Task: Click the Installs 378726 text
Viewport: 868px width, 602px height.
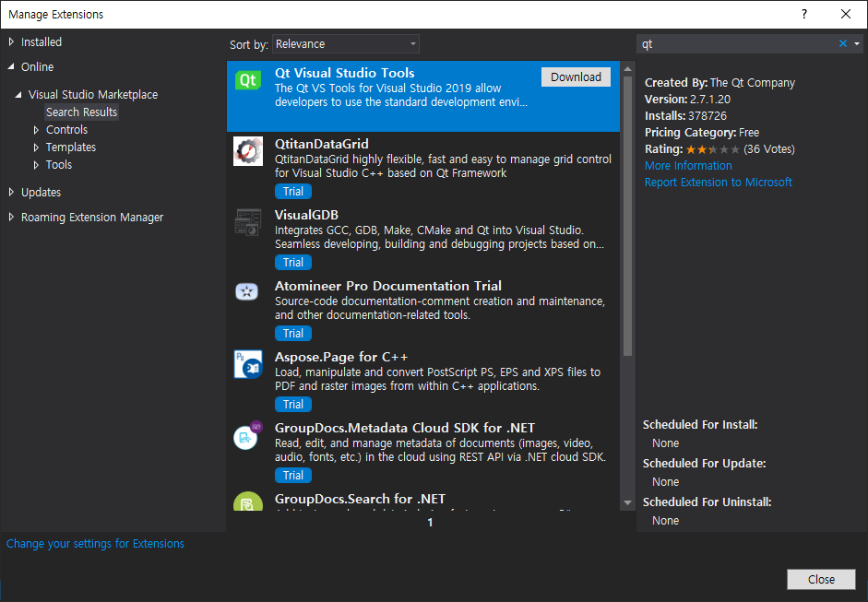Action: click(x=686, y=115)
